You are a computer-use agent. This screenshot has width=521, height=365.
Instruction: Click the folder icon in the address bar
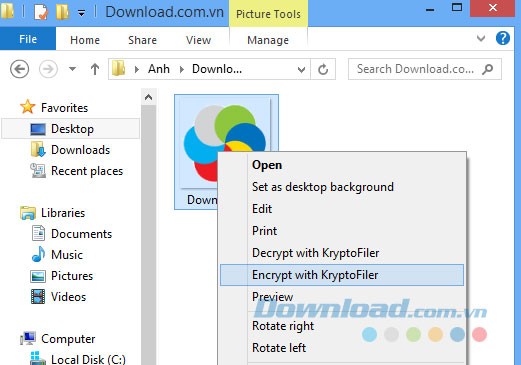[x=119, y=69]
